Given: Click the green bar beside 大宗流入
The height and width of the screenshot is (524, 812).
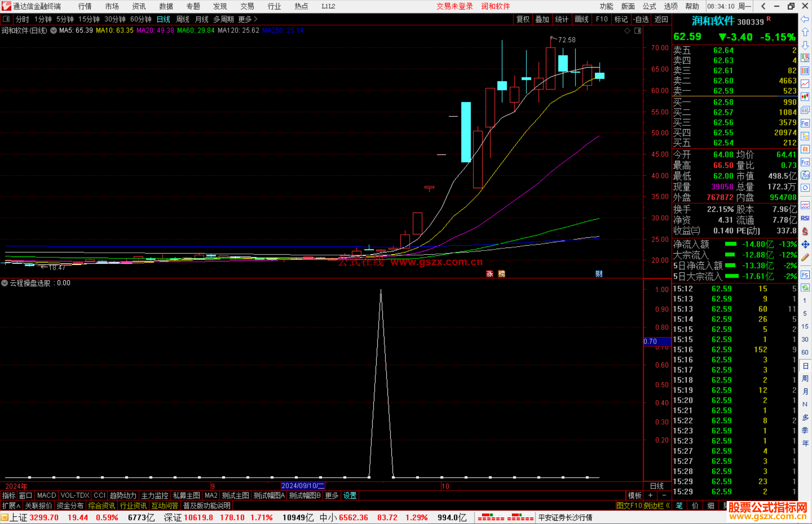Looking at the screenshot, I should click(x=730, y=255).
